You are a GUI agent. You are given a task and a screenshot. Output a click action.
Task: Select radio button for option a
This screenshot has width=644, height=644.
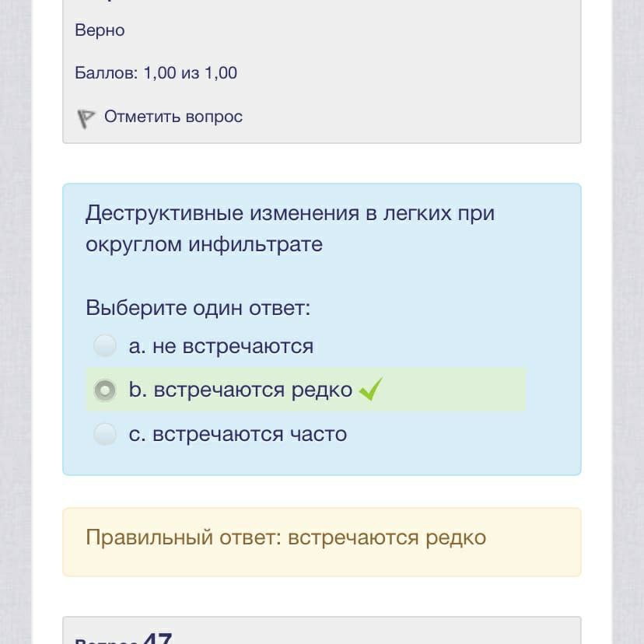coord(105,346)
